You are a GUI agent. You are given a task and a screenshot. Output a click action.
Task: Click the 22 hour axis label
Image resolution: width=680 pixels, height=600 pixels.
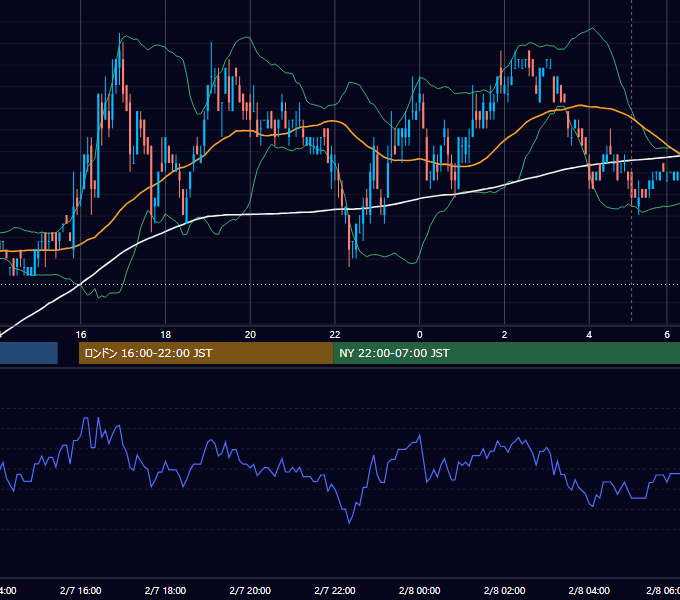coord(335,335)
